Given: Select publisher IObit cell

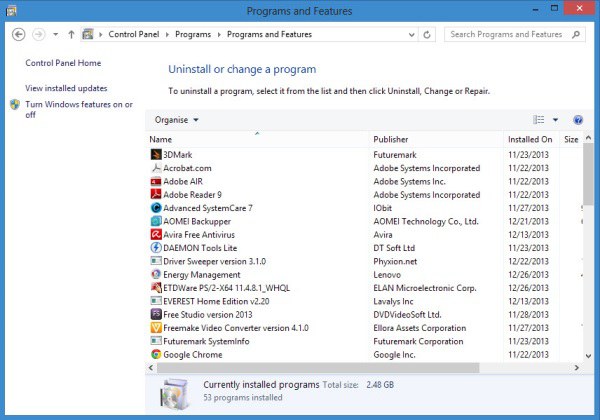Looking at the screenshot, I should 383,208.
